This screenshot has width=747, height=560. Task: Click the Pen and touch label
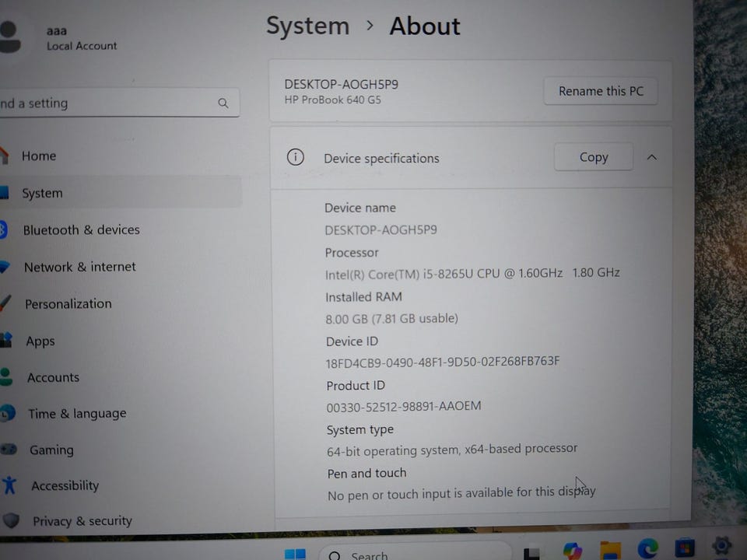[x=366, y=474]
